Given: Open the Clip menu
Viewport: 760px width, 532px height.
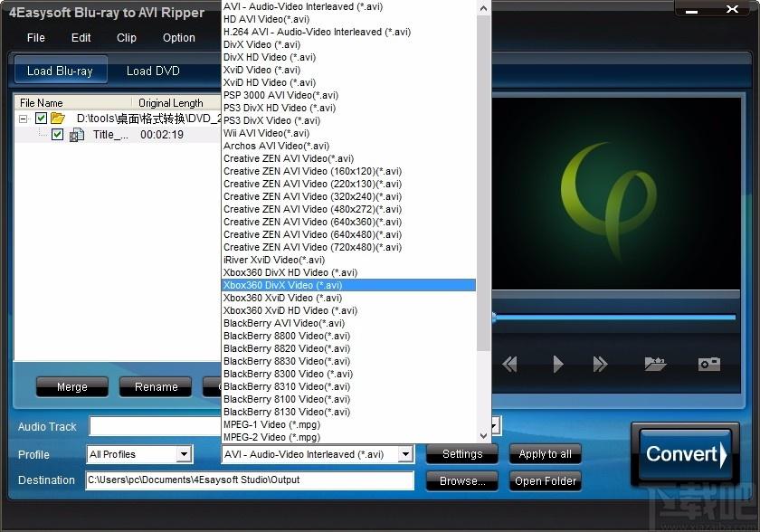Looking at the screenshot, I should [127, 38].
